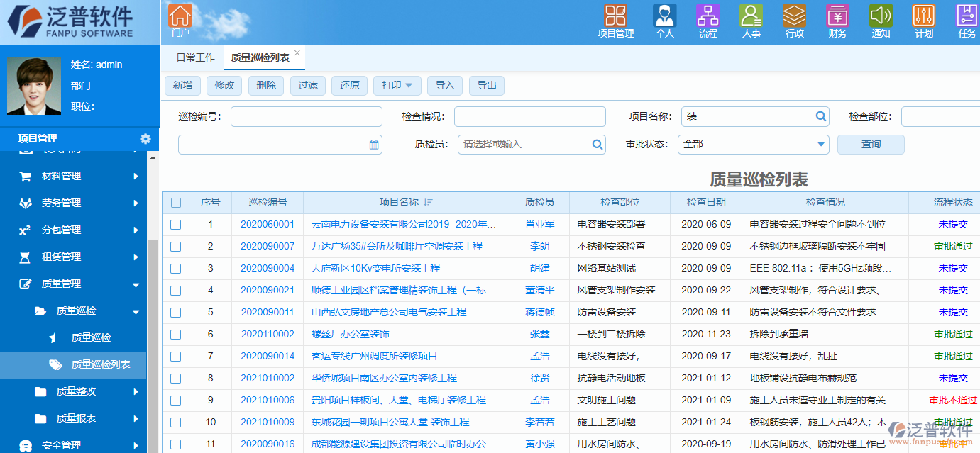Open the 个人 module icon
Screen dimensions: 980x453
tap(665, 16)
